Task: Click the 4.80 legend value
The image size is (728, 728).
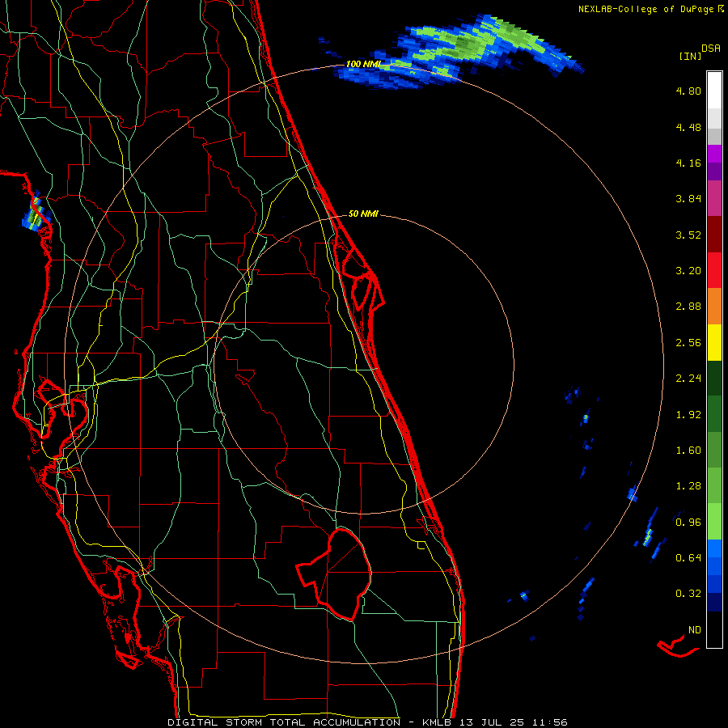Action: (688, 91)
